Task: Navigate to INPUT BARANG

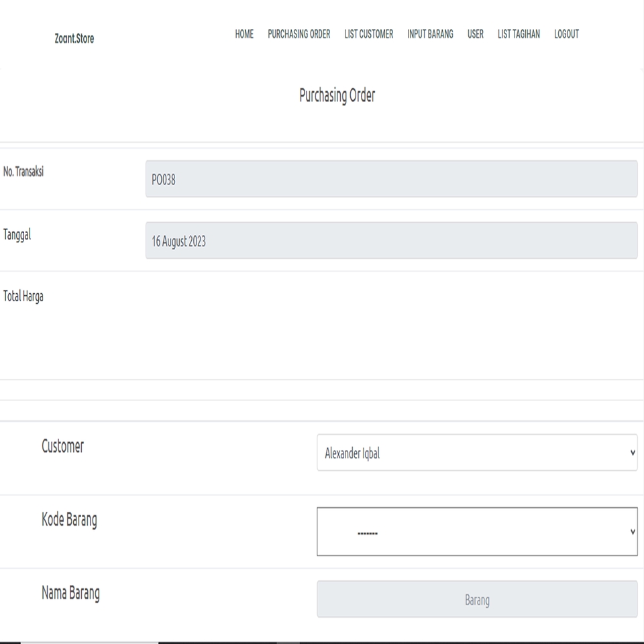Action: 430,34
